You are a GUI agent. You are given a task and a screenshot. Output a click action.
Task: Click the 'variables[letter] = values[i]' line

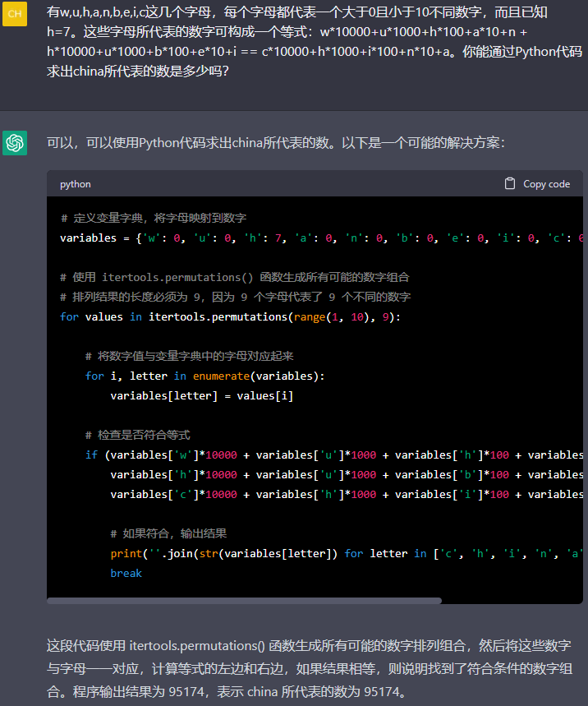(201, 395)
